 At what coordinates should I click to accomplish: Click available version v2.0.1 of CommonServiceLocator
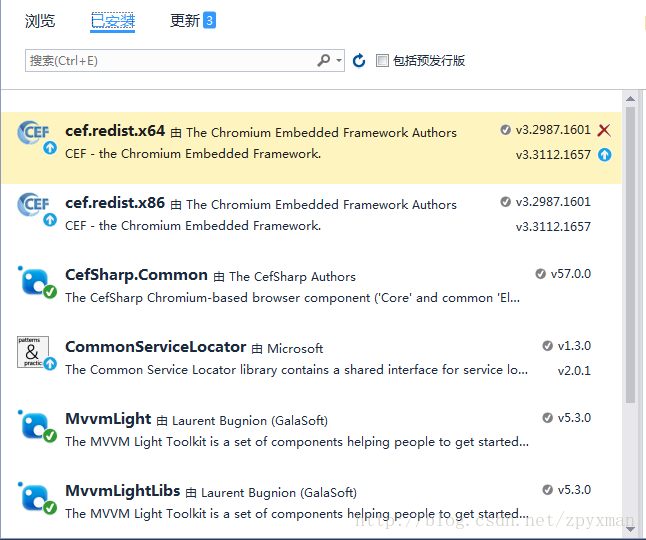[x=574, y=371]
